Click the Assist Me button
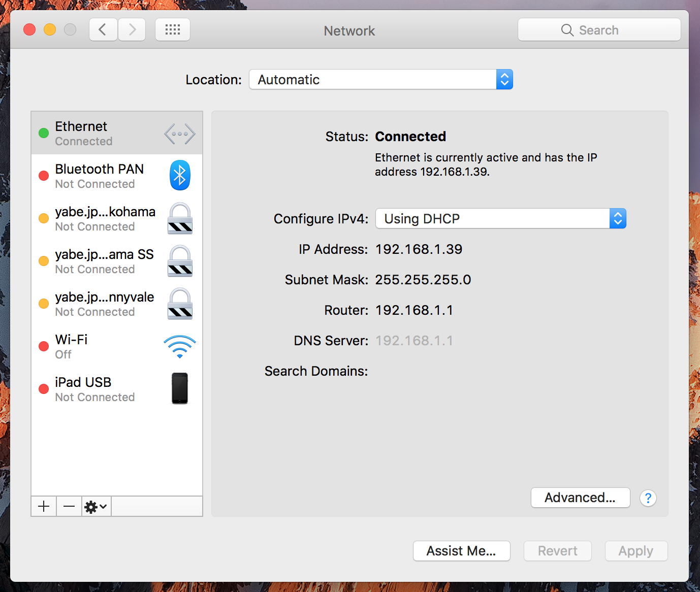 (x=461, y=551)
